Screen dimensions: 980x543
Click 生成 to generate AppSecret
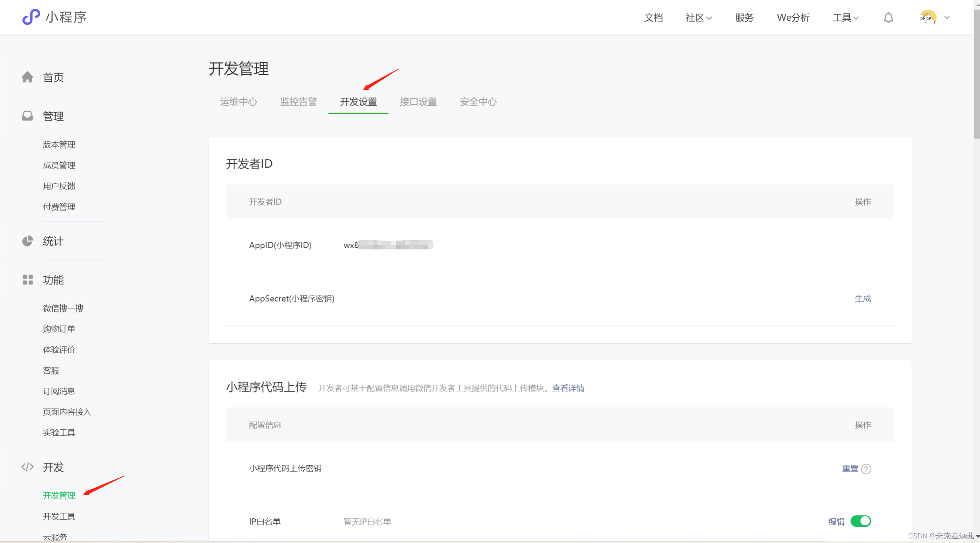[863, 299]
